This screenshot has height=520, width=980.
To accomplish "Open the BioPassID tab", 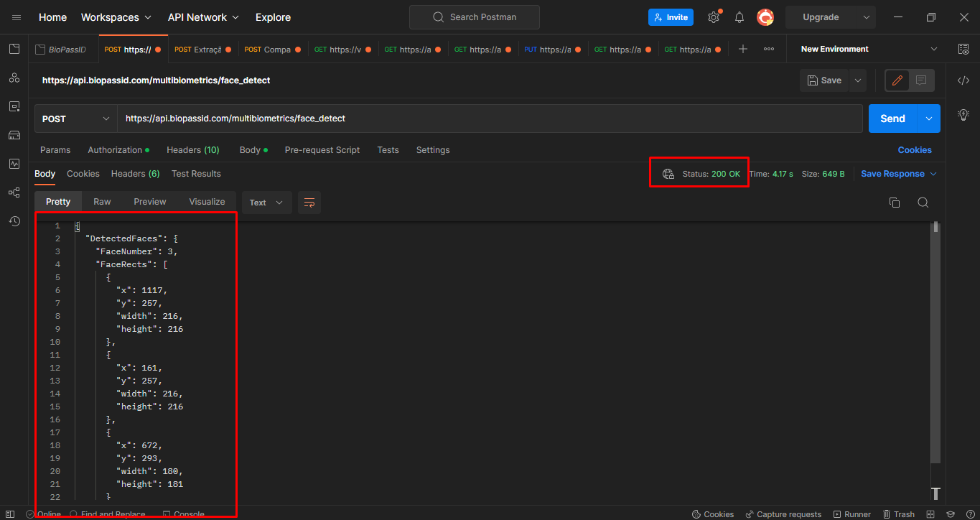I will 62,50.
